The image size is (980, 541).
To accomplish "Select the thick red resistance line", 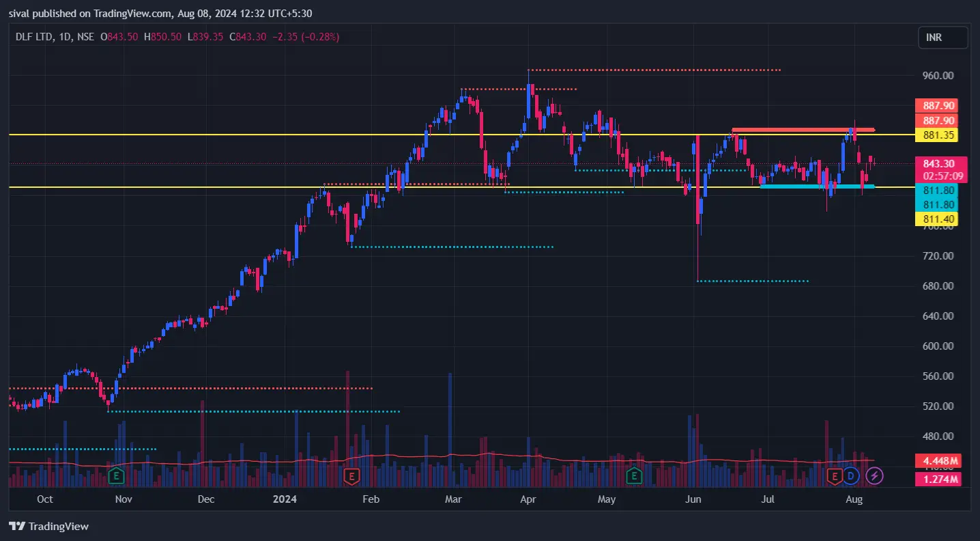I will 803,130.
